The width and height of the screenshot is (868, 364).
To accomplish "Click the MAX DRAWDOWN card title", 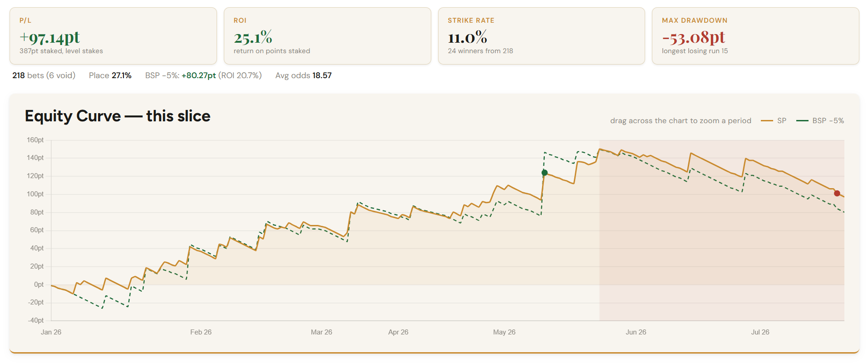I will point(695,20).
